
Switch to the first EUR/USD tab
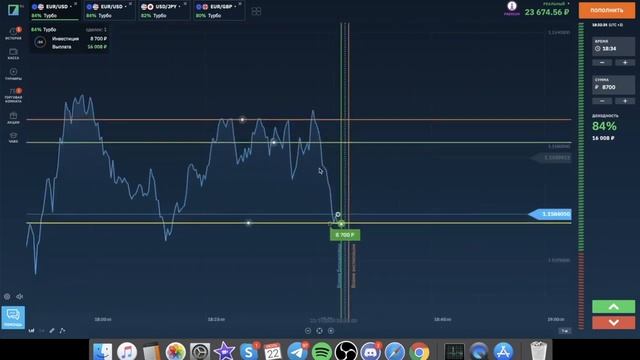coord(55,11)
